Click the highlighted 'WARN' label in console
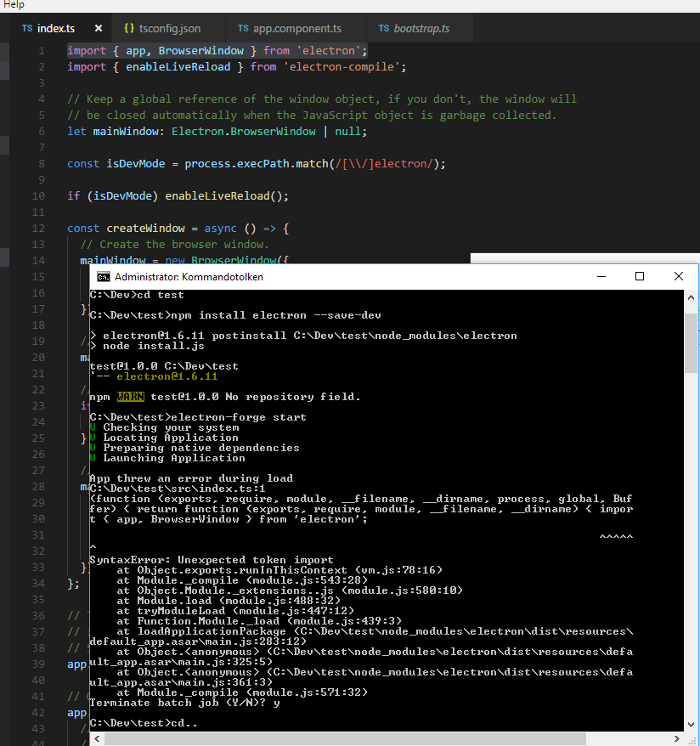 pos(130,397)
